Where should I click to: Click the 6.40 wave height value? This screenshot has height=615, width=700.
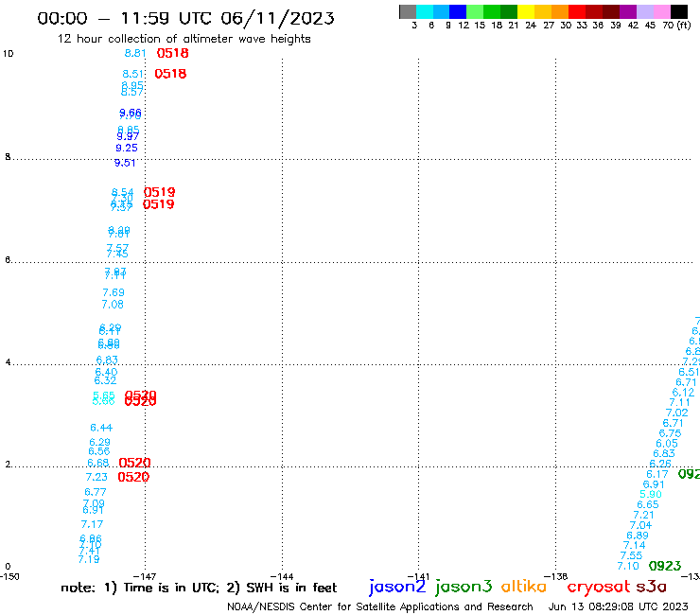pos(106,372)
